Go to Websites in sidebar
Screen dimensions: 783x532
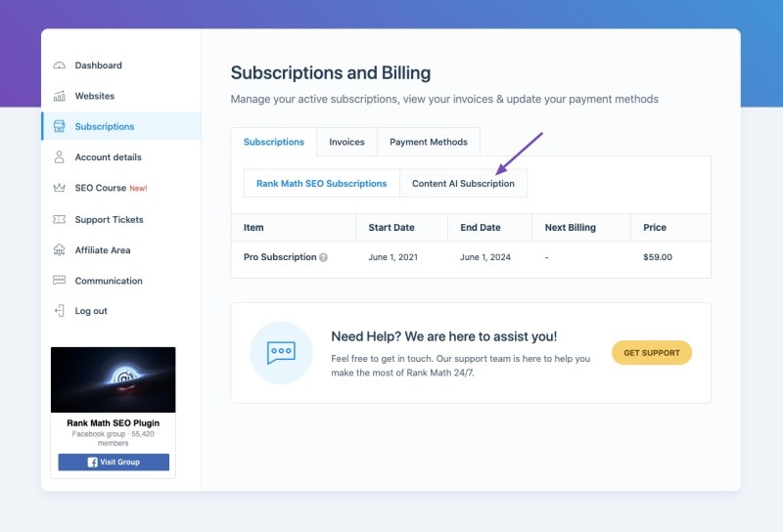coord(95,96)
